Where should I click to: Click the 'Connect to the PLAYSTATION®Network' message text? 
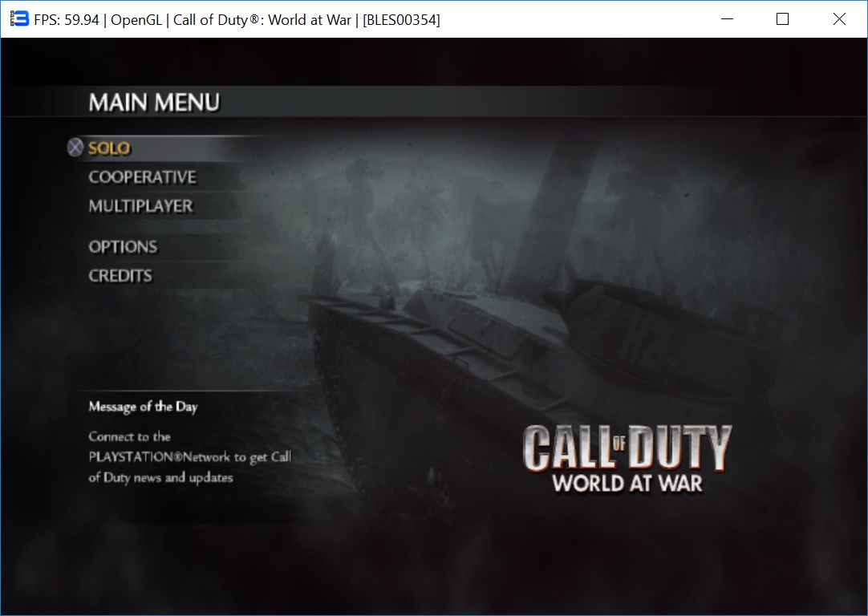click(190, 457)
